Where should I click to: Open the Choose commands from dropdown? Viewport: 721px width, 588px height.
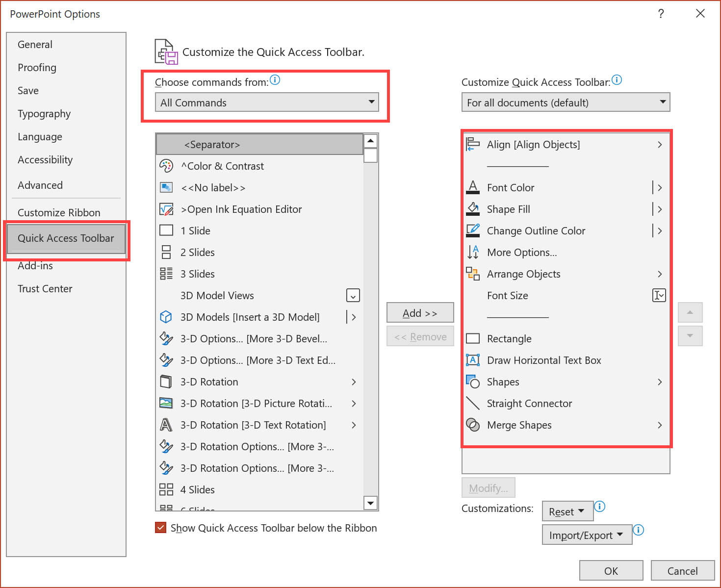pos(267,102)
